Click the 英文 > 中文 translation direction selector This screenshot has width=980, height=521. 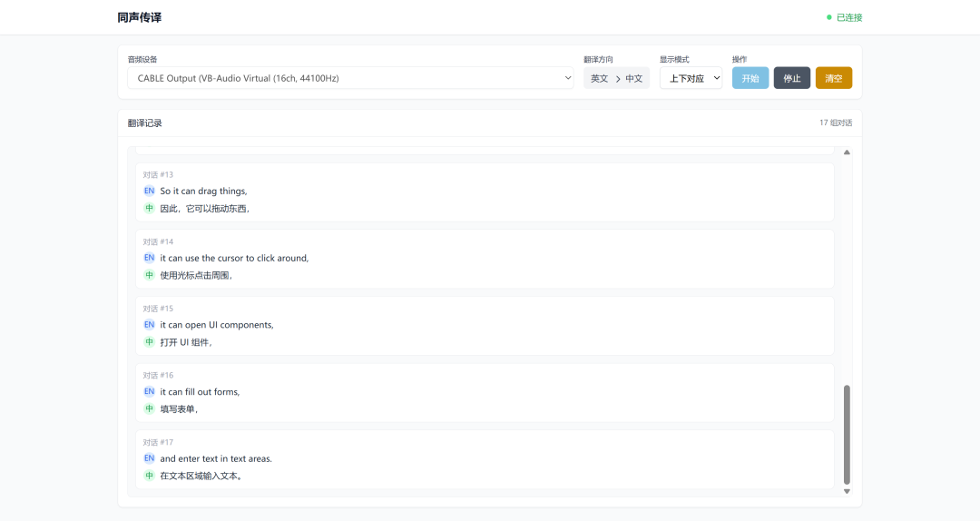616,78
